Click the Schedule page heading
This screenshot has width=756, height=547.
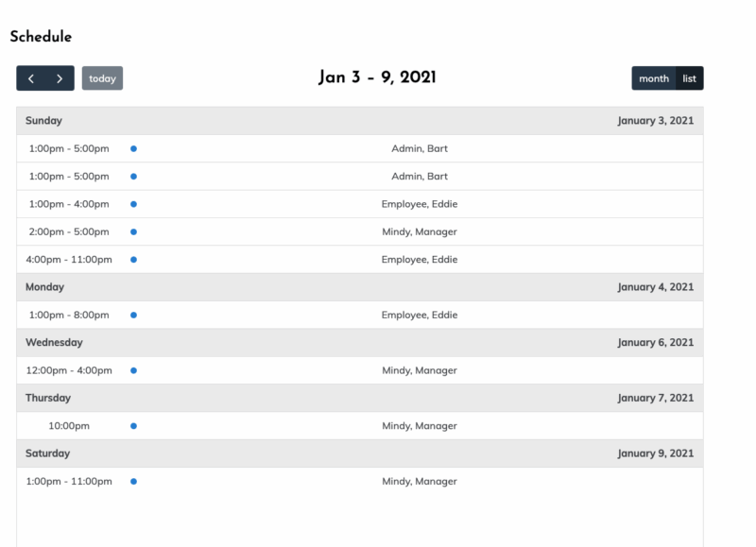(41, 37)
